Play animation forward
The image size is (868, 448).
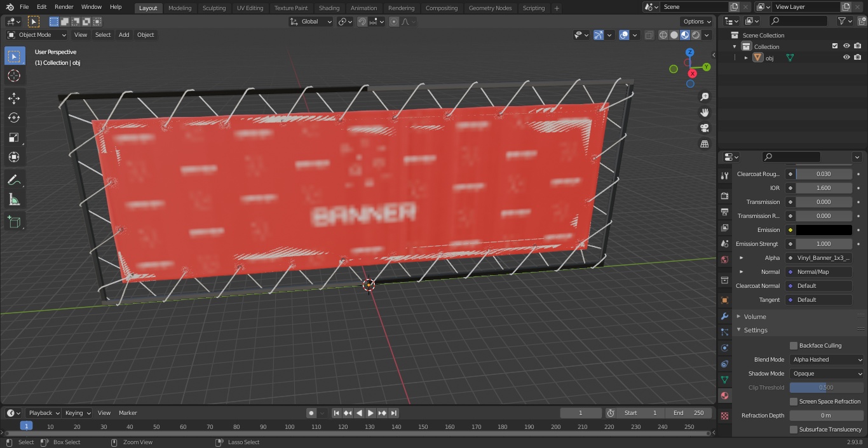[x=370, y=413]
